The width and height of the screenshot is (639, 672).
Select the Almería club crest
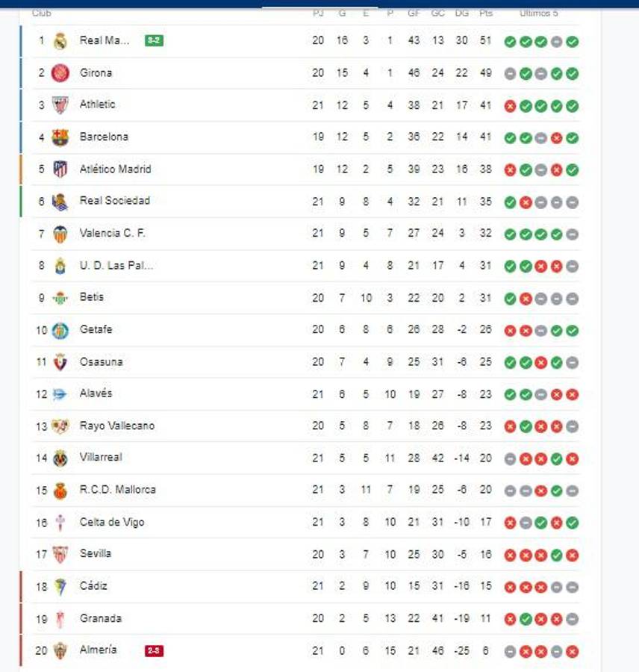point(60,650)
